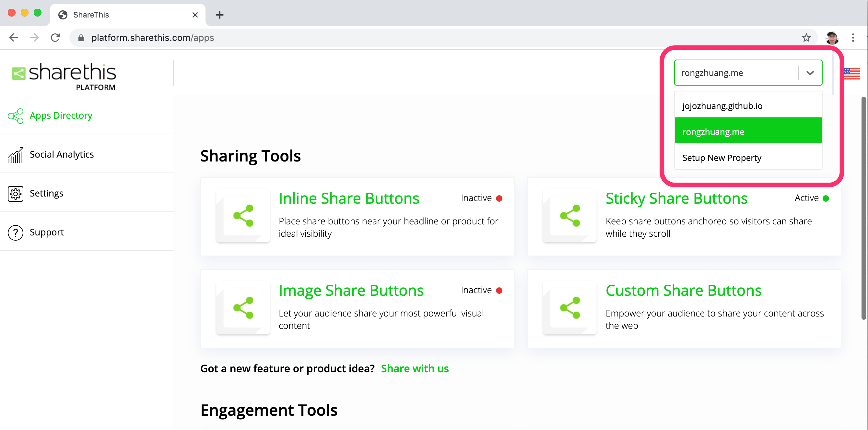868x430 pixels.
Task: Click the page vertical scrollbar
Action: [863, 208]
